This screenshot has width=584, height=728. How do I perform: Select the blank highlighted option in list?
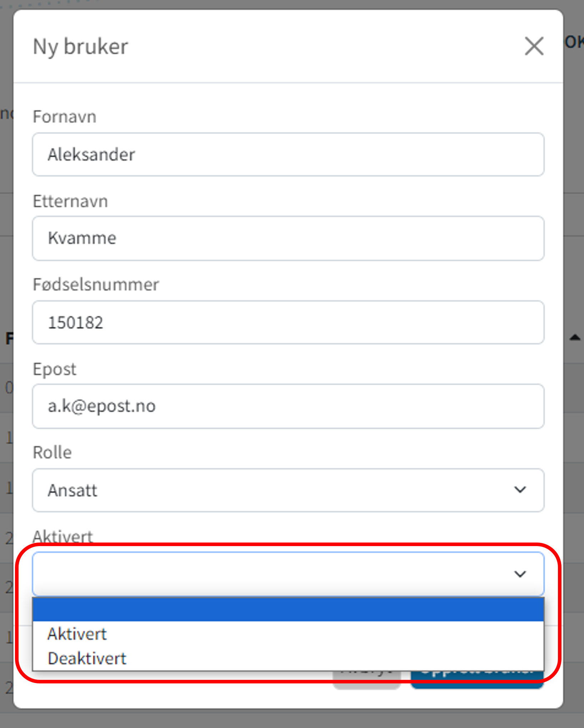pos(288,610)
